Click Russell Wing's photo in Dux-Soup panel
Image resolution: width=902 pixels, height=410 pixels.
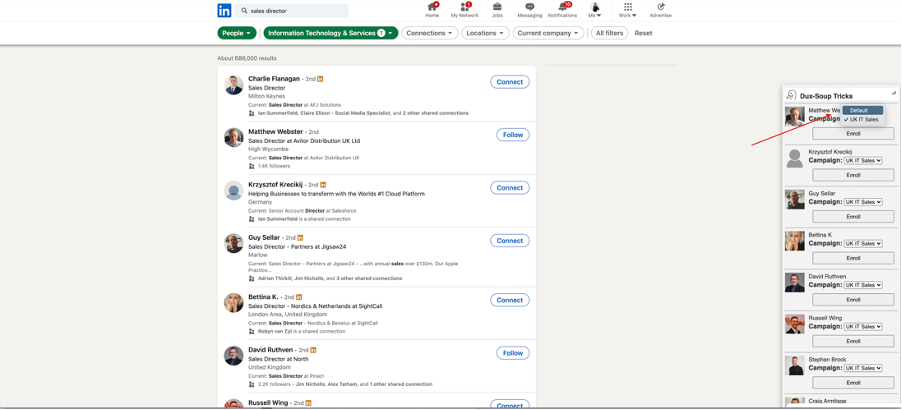[795, 324]
